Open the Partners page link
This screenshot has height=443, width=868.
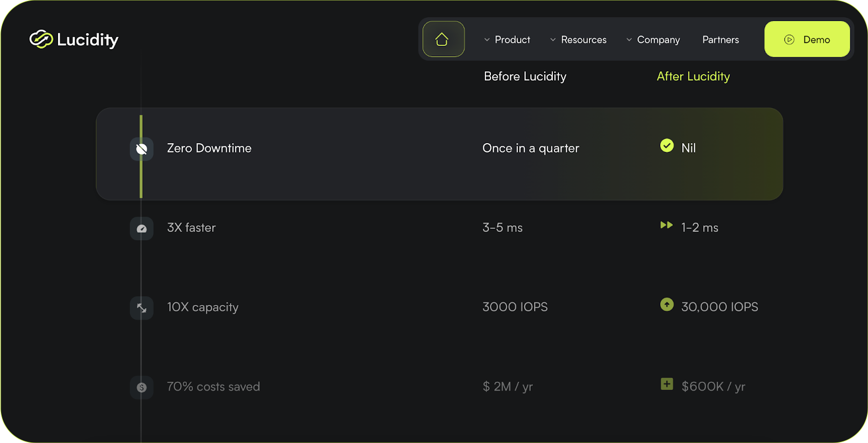click(720, 39)
